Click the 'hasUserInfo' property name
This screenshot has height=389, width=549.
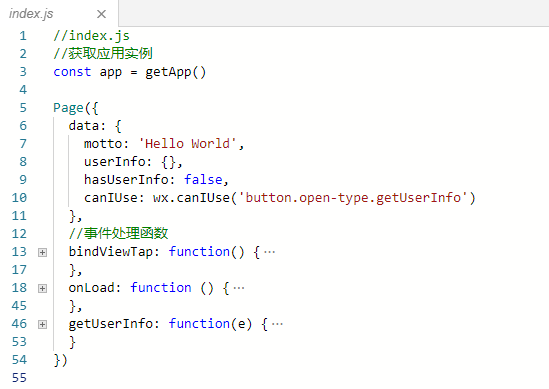pos(126,180)
